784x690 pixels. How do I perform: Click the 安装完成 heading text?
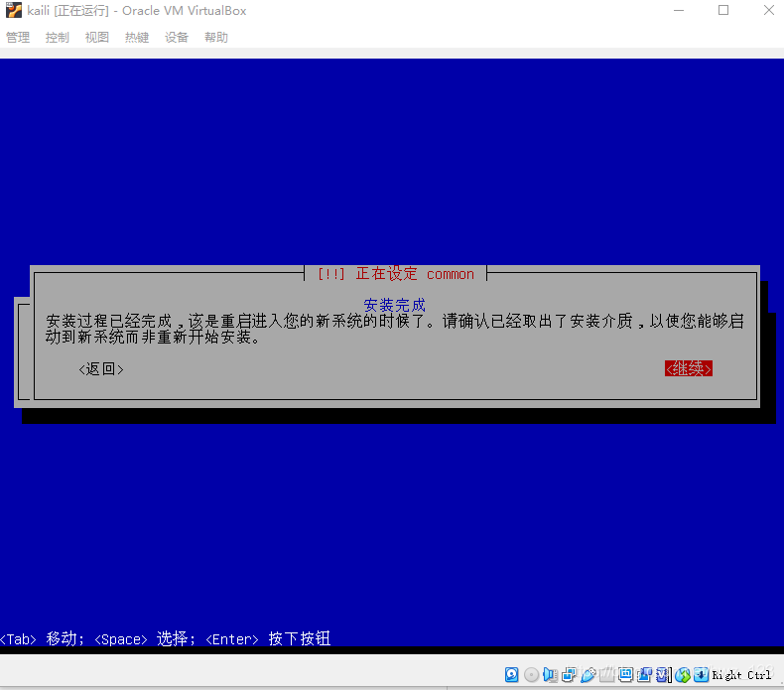click(x=395, y=305)
